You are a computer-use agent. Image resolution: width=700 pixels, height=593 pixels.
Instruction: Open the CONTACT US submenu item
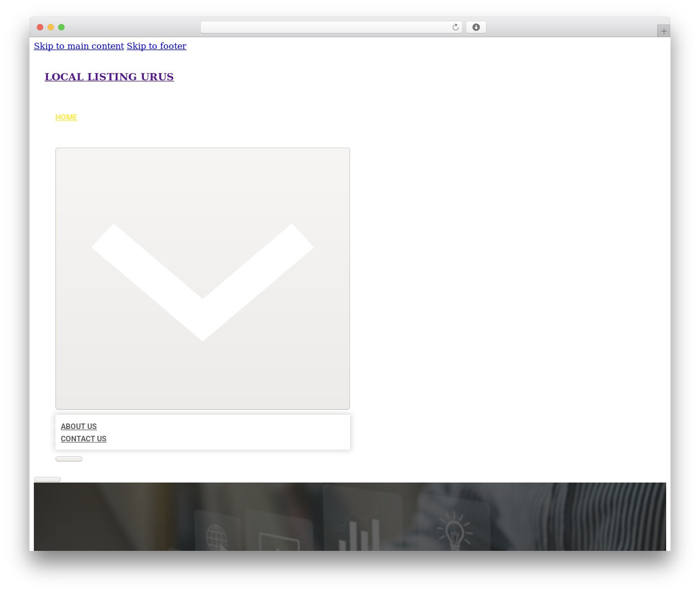coord(84,439)
